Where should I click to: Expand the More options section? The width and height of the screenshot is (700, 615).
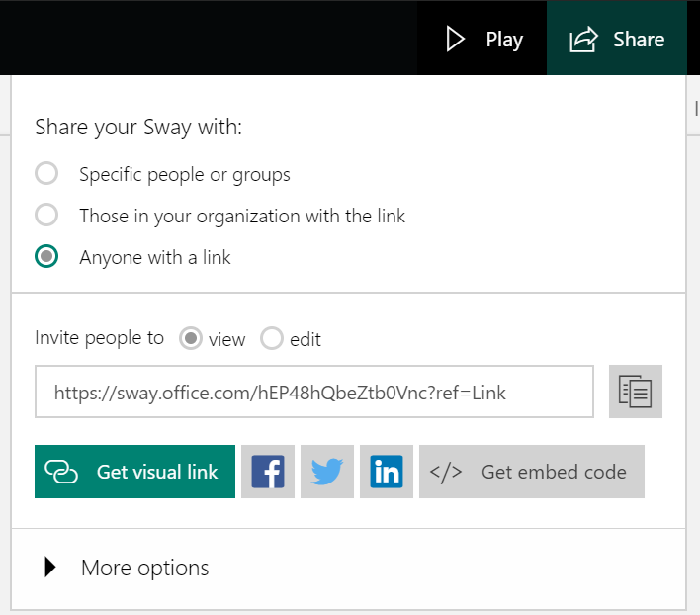(127, 568)
